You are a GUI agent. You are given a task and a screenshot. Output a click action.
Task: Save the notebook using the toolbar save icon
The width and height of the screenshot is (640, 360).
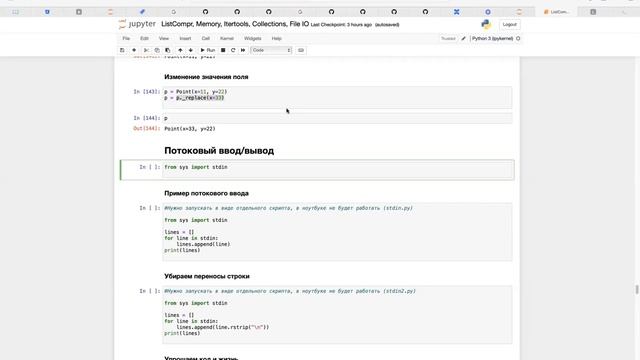(x=122, y=50)
